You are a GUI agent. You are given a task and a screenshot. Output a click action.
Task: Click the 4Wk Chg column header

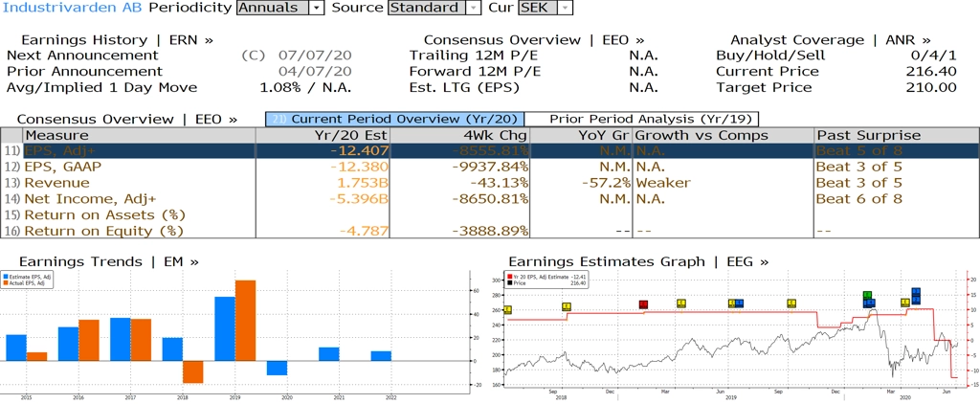coord(459,135)
